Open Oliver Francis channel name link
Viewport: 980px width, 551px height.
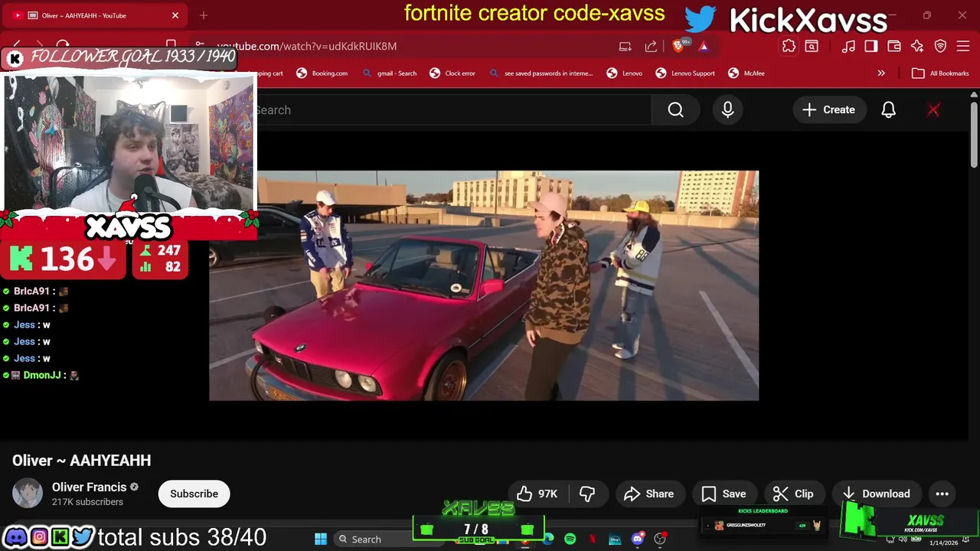coord(89,487)
